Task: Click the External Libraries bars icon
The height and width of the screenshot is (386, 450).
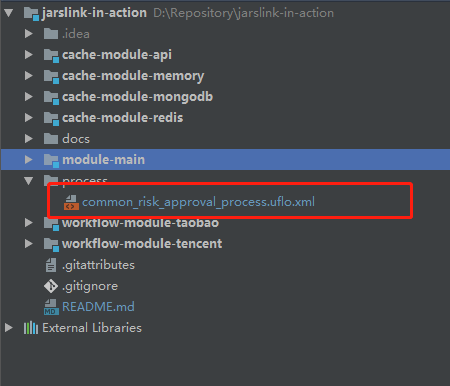Action: [31, 328]
